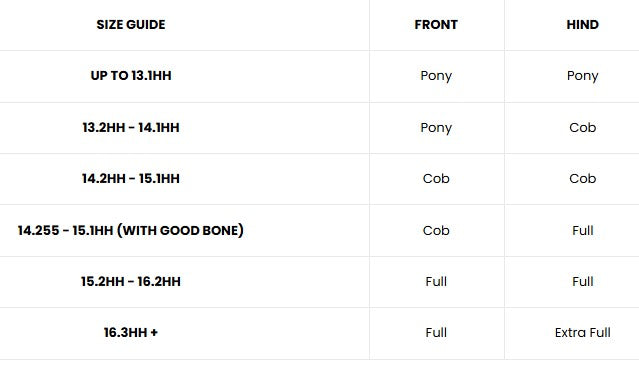The image size is (639, 373).
Task: Click Pony hind cell for up to 13.1HH
Action: (x=582, y=76)
